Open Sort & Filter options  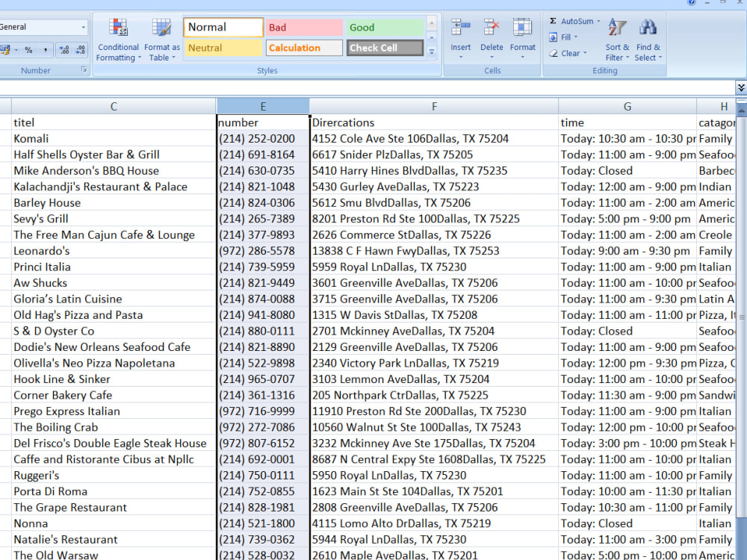point(618,40)
